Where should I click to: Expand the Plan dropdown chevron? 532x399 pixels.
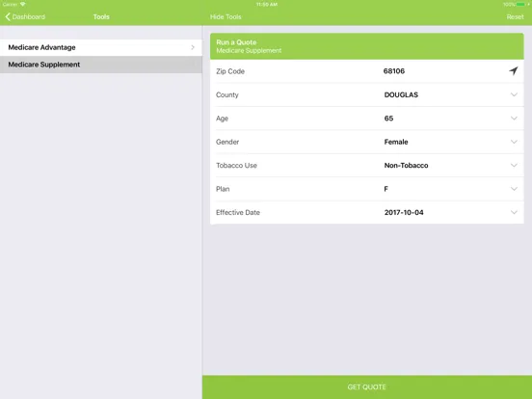pos(514,189)
